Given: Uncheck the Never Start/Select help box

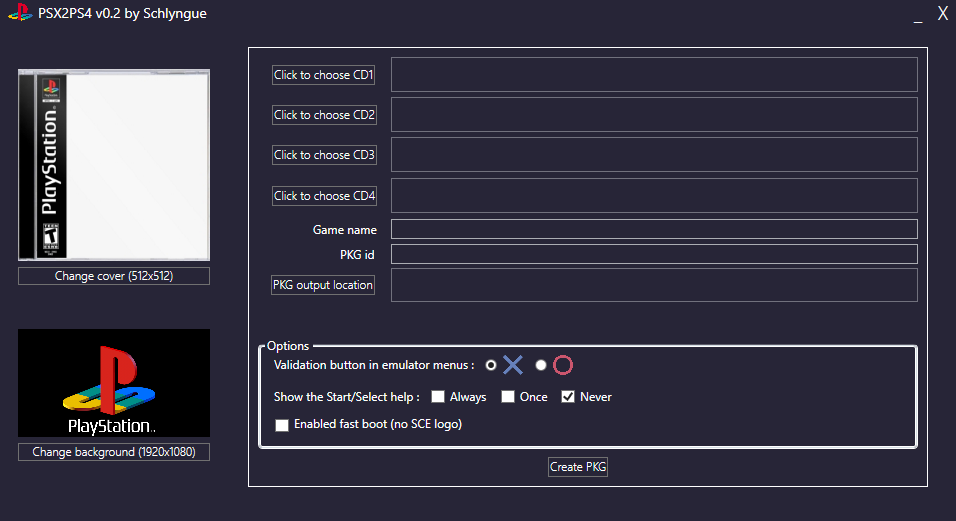Looking at the screenshot, I should [x=568, y=397].
